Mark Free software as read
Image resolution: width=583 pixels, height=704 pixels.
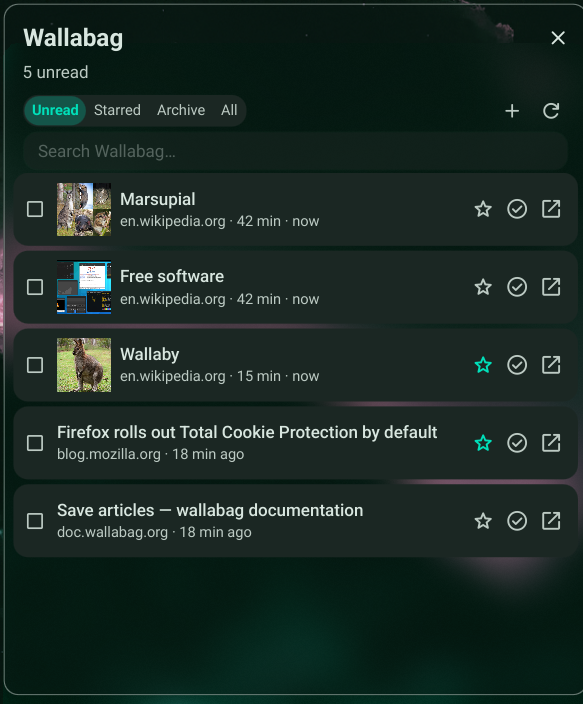pos(517,287)
